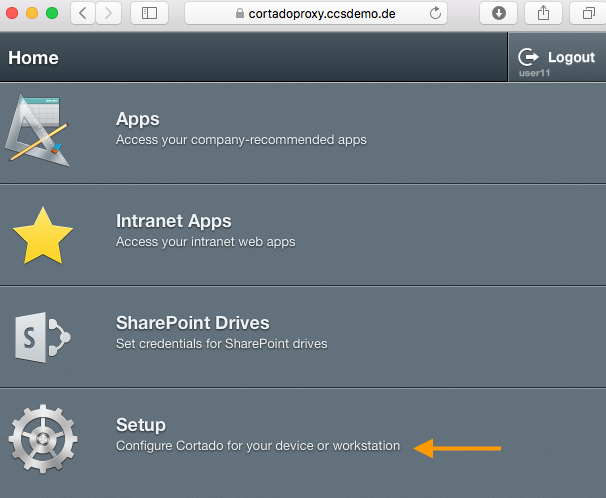This screenshot has height=498, width=606.
Task: Open the Safari share menu
Action: tap(543, 13)
